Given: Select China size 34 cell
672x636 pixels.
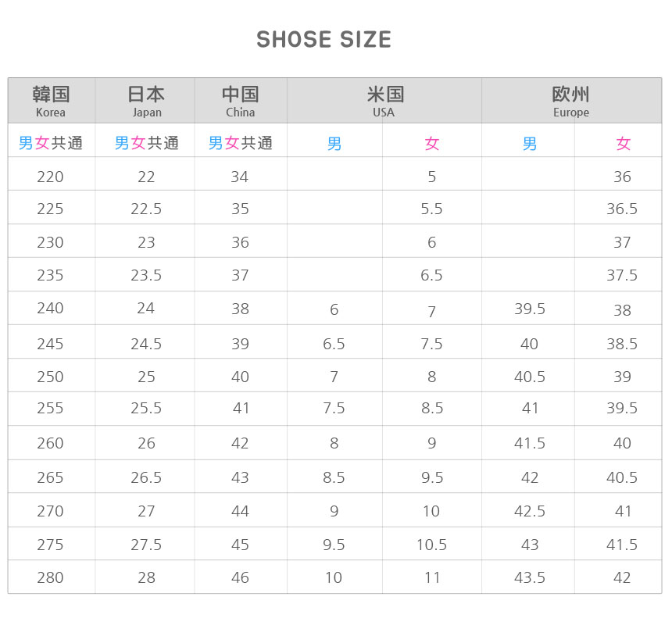Looking at the screenshot, I should [x=240, y=177].
